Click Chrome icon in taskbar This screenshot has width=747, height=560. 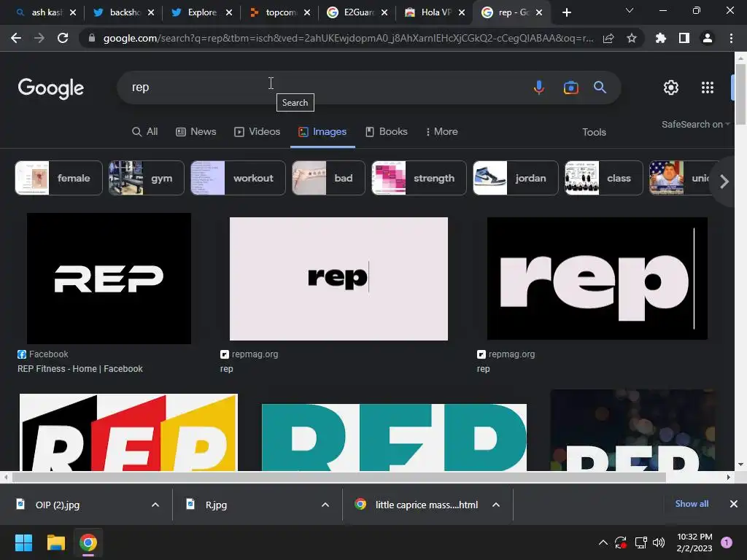point(88,542)
